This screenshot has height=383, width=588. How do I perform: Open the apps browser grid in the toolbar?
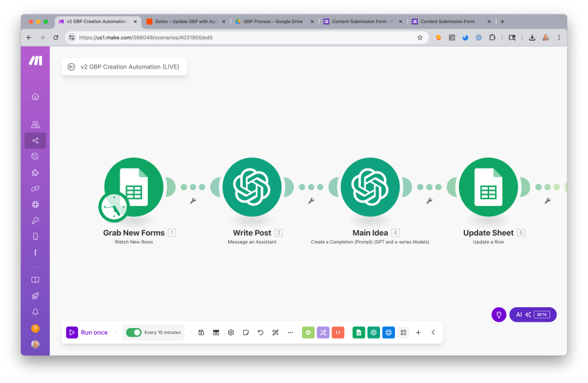[404, 332]
